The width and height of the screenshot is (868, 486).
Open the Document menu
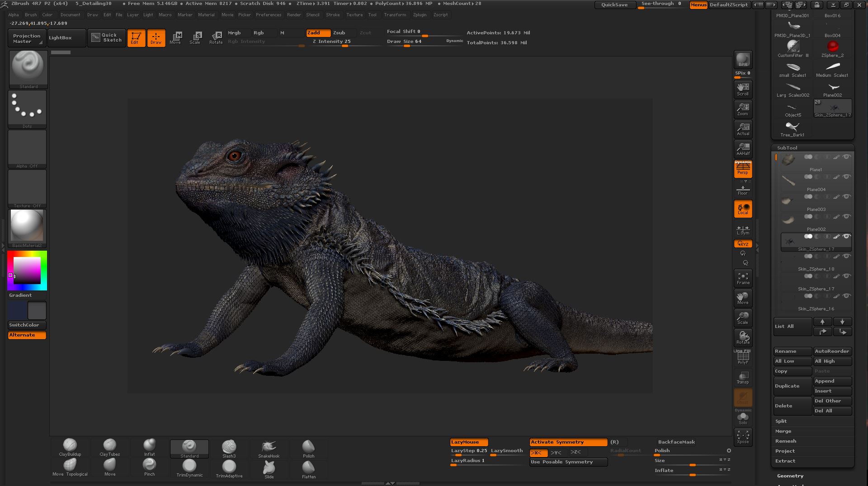[70, 14]
